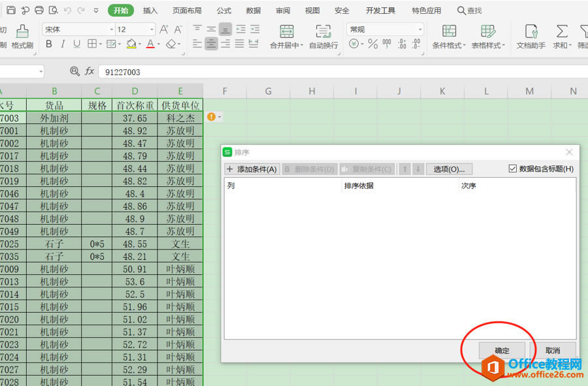Screen dimensions: 588x386
Task: Open the Formulas (公式) tab
Action: click(x=223, y=10)
